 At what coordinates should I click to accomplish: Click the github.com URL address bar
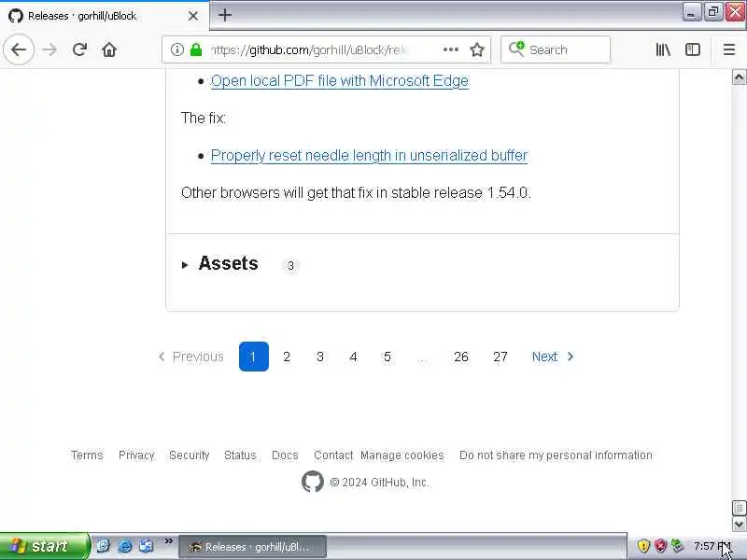(326, 49)
